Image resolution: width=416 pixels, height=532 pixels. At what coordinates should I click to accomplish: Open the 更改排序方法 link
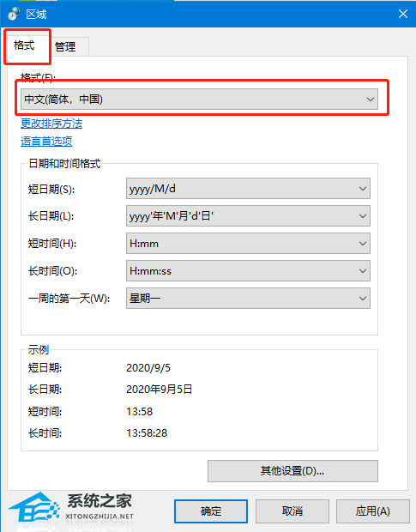pos(51,124)
